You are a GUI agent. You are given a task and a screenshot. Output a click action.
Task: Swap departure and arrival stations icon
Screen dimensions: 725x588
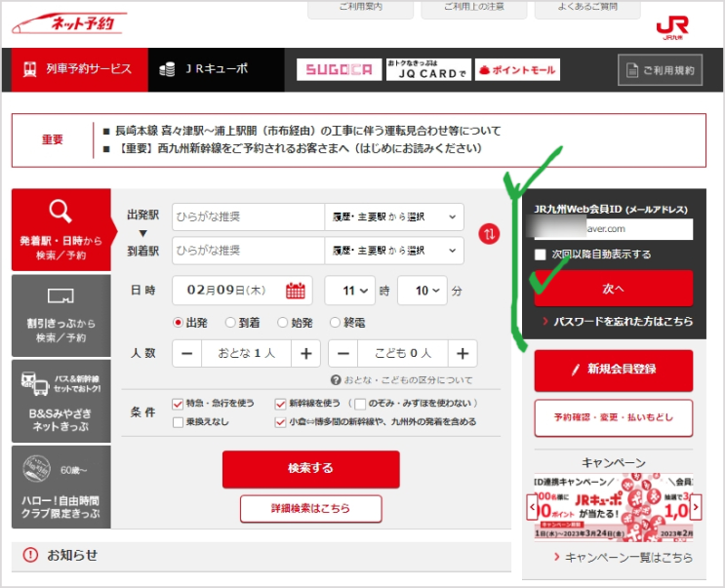pyautogui.click(x=489, y=234)
